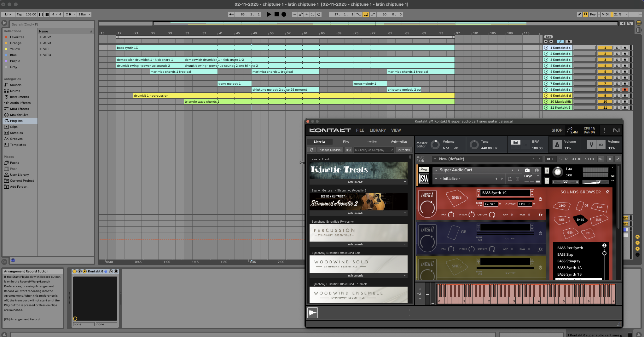
Task: Open the Kontakt metronome icon
Action: tap(557, 145)
